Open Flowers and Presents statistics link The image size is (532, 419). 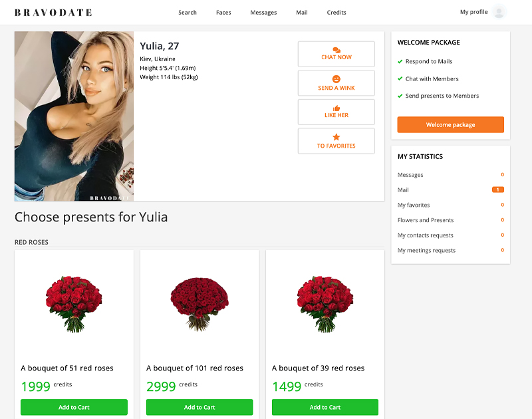(426, 220)
